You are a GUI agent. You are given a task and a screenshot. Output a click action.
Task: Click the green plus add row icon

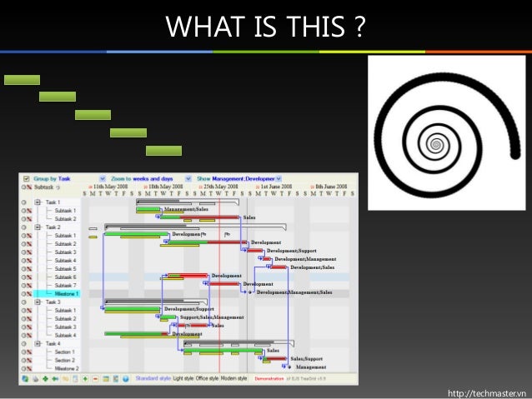click(85, 379)
